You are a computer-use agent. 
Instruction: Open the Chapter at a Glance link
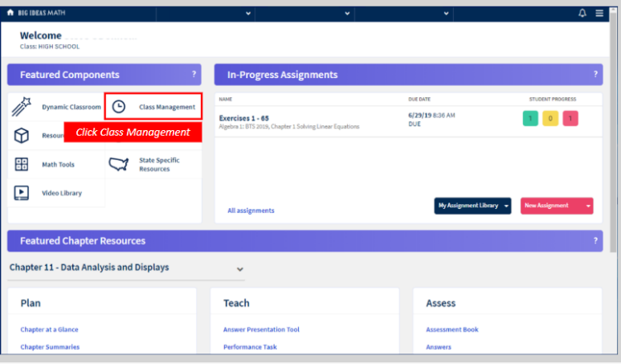[x=49, y=329]
